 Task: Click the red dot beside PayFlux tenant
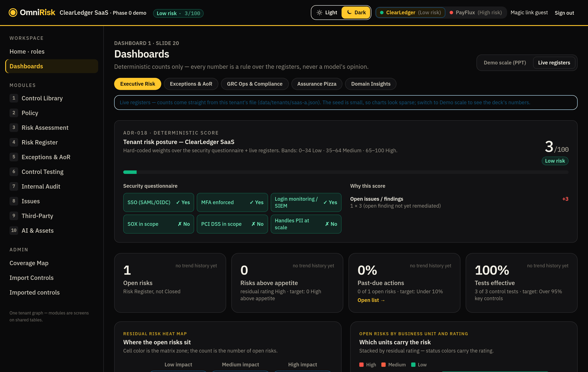point(451,13)
